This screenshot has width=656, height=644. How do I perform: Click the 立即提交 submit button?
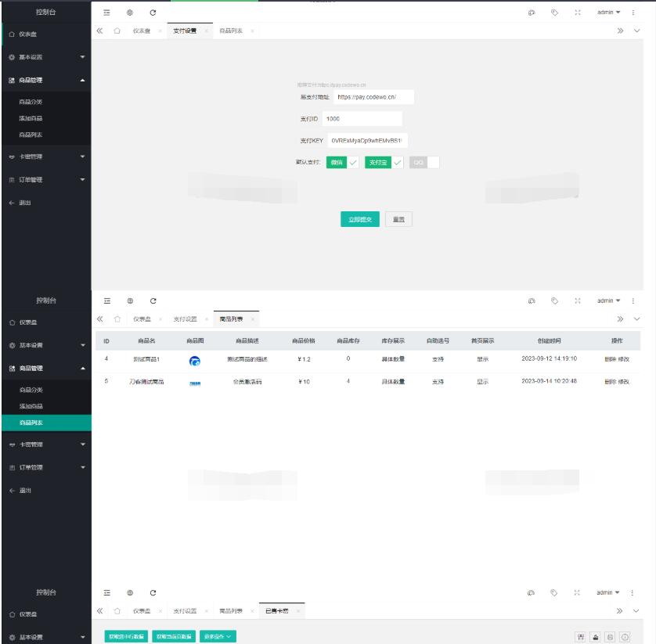tap(360, 220)
